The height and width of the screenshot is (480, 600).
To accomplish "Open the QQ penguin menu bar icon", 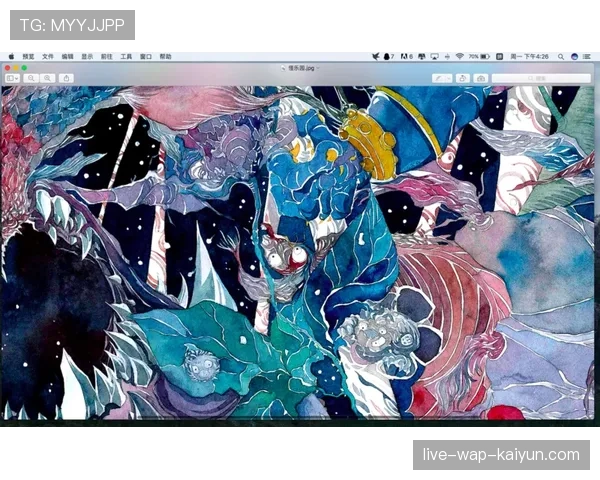I will (388, 57).
